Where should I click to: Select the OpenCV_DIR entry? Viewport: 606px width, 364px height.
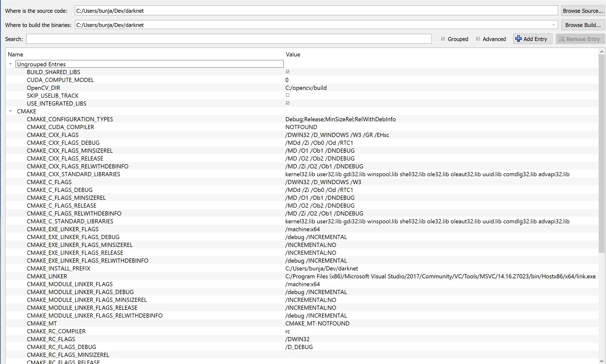click(43, 88)
